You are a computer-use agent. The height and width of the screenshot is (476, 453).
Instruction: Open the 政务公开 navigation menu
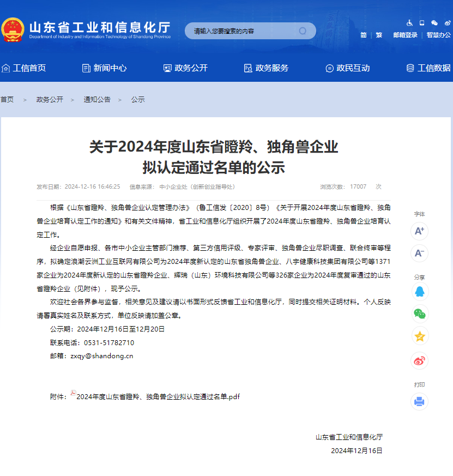(x=185, y=68)
